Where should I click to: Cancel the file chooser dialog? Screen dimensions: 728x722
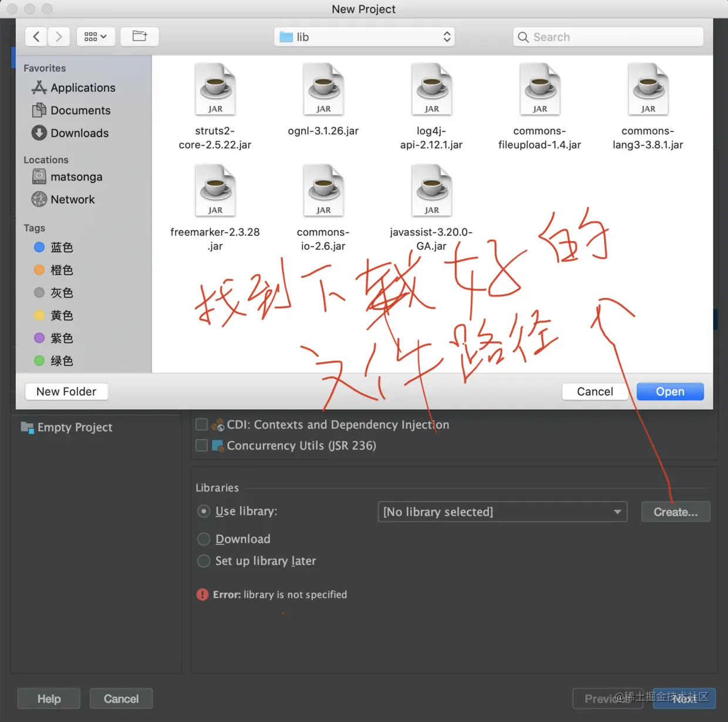595,392
